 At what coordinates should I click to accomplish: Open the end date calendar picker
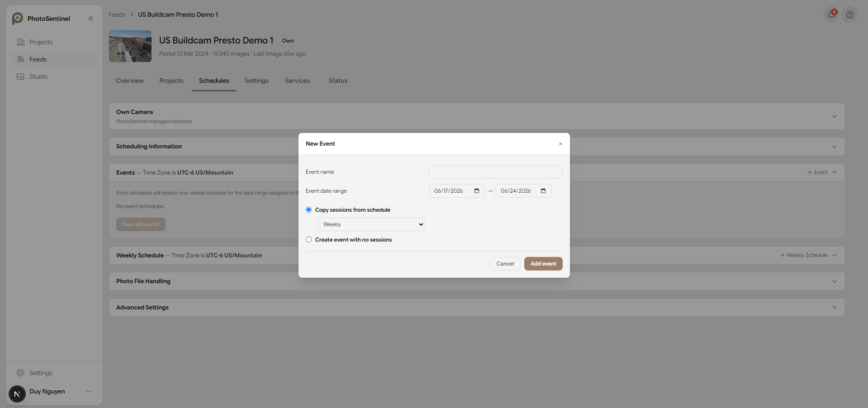pyautogui.click(x=543, y=191)
